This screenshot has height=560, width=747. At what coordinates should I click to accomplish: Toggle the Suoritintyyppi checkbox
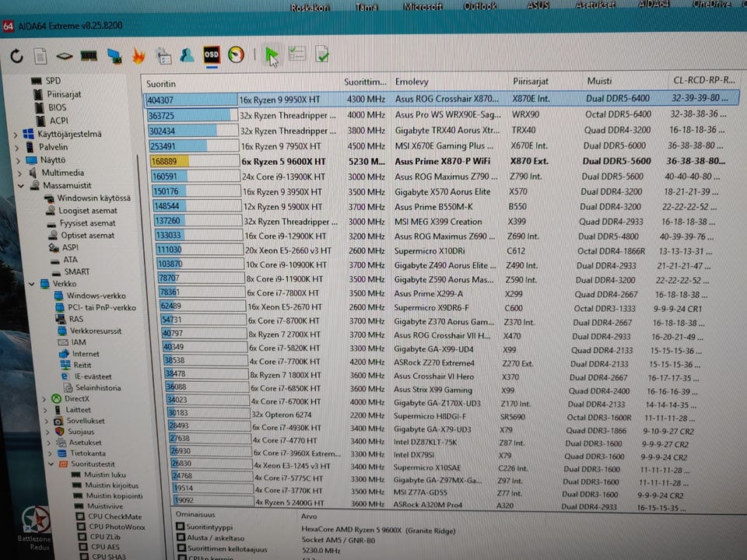coord(180,527)
